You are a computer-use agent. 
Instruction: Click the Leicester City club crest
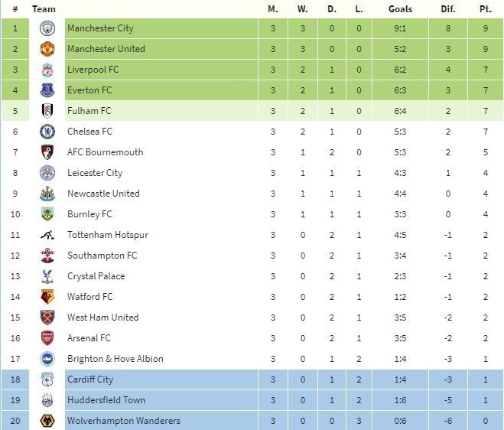tap(47, 173)
